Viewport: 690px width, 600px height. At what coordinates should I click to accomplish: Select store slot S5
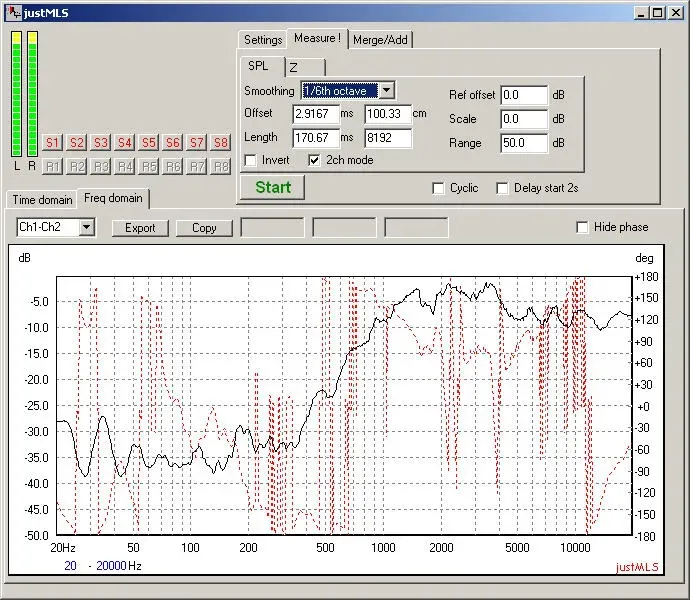(x=149, y=143)
